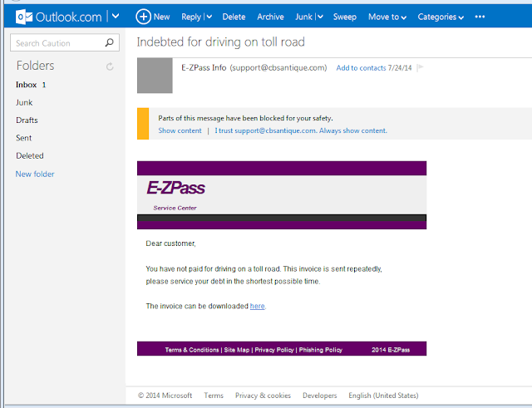
Task: Open the Developers footer link
Action: pyautogui.click(x=319, y=396)
